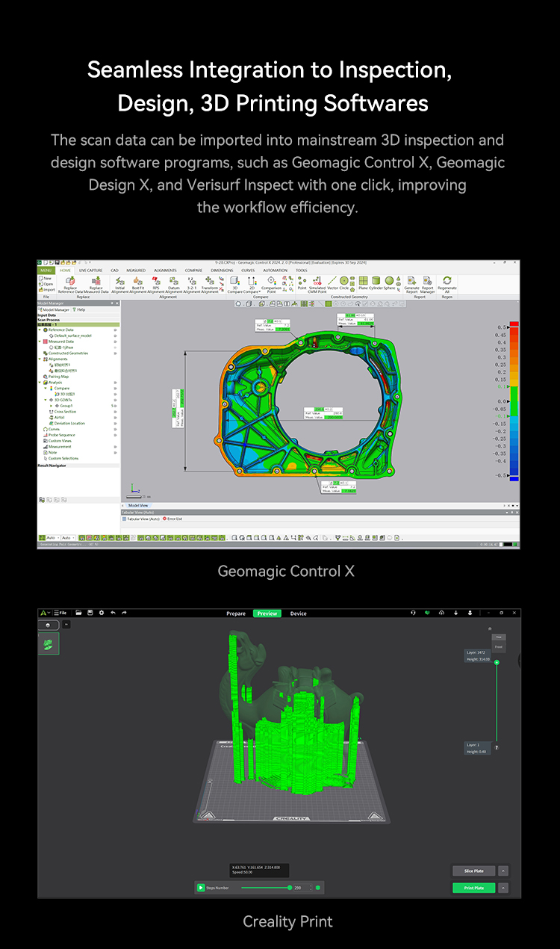Screen dimensions: 560x949
Task: Toggle visibility of Cross Section item
Action: [115, 412]
